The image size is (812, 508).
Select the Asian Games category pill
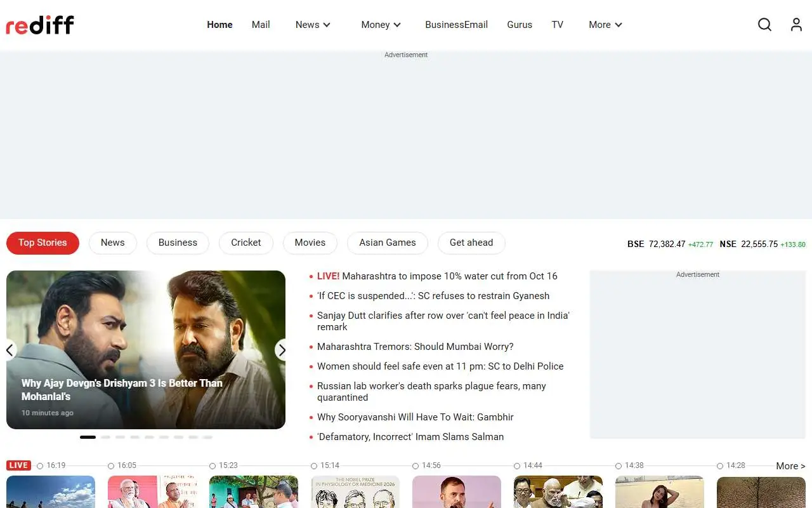pyautogui.click(x=387, y=243)
